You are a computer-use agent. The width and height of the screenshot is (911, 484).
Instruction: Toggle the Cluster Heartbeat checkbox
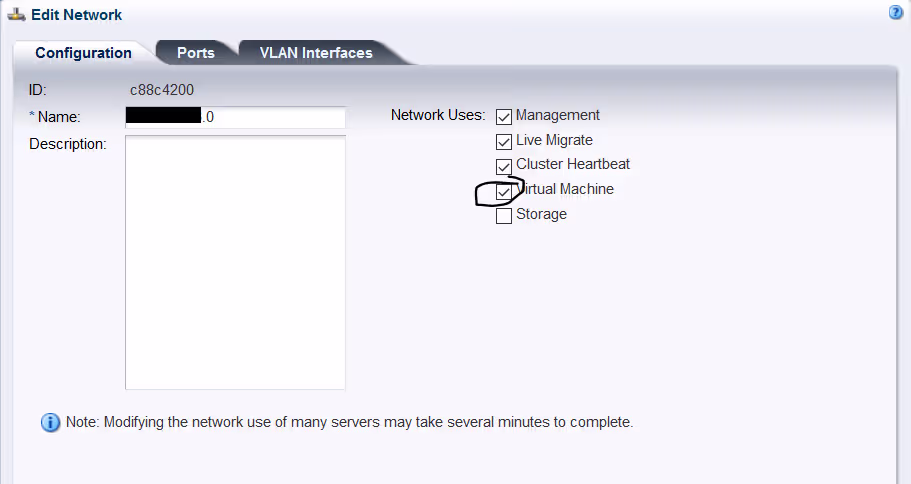(504, 166)
